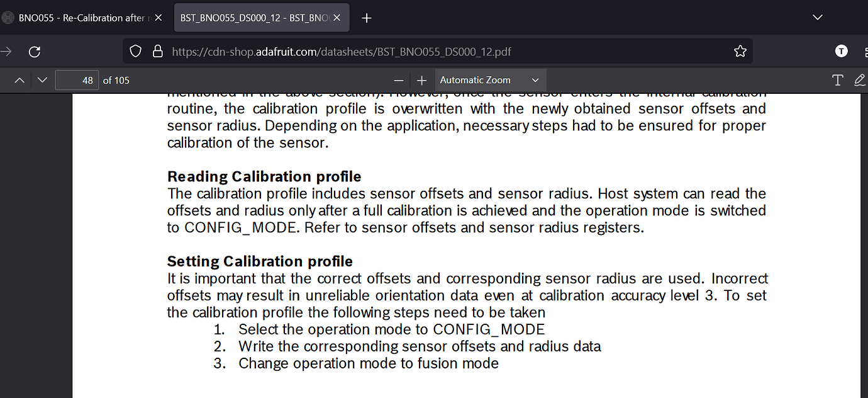Click the Zoom in plus icon
This screenshot has width=868, height=398.
coord(421,80)
